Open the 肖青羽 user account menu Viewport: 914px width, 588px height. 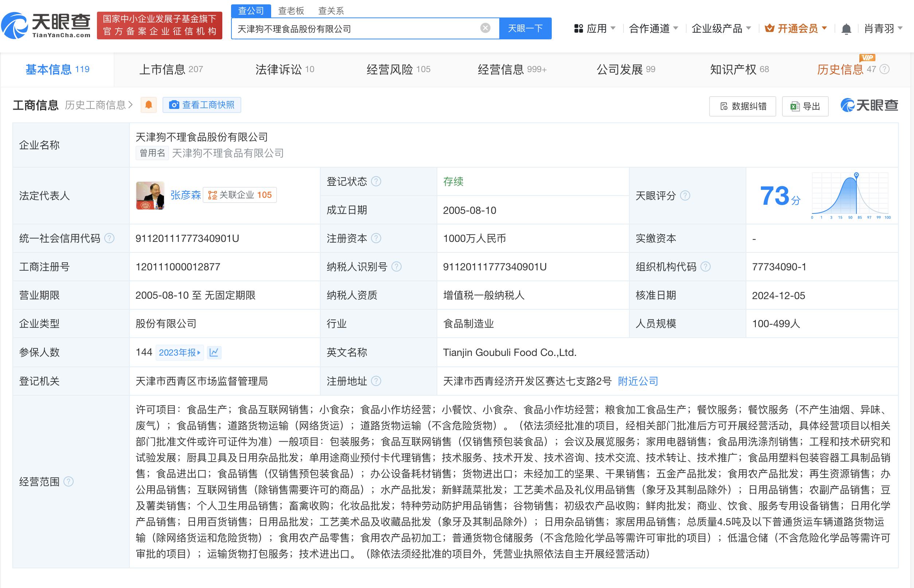coord(883,28)
